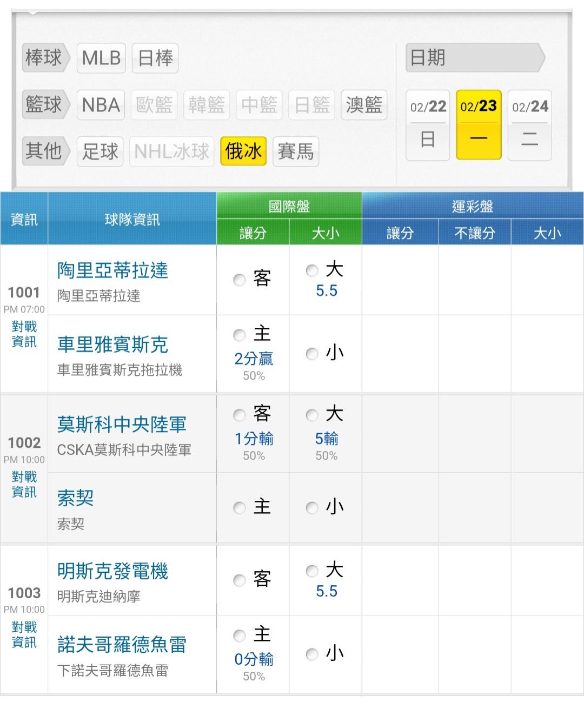Select 客 1分輸 for game 1002

240,415
